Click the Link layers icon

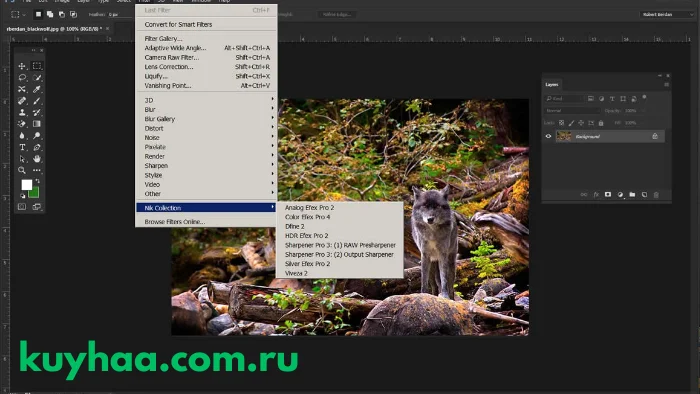pos(583,195)
